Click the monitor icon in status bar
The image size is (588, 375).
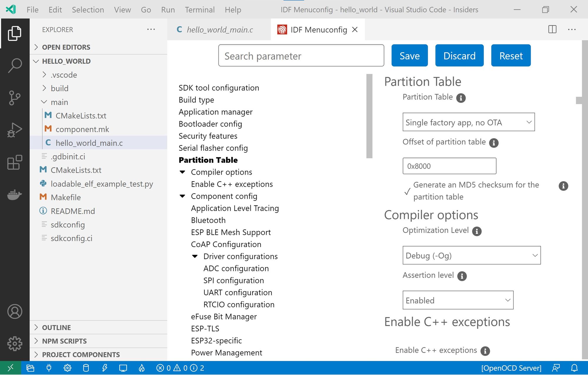123,368
